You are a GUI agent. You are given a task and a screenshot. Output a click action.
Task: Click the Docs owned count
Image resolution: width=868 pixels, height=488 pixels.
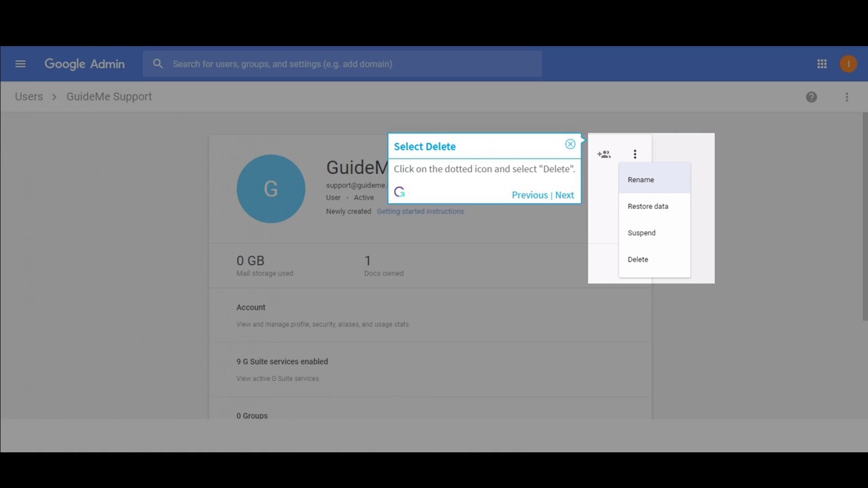click(x=368, y=260)
